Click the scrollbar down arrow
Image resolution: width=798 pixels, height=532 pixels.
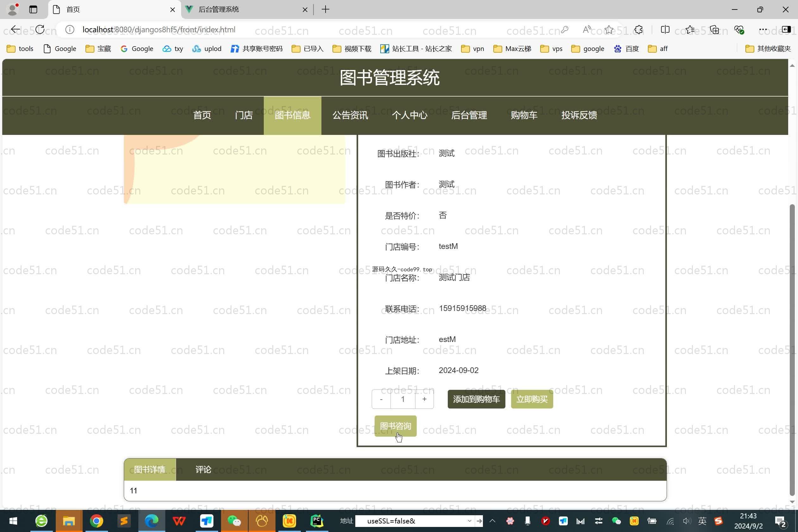792,502
